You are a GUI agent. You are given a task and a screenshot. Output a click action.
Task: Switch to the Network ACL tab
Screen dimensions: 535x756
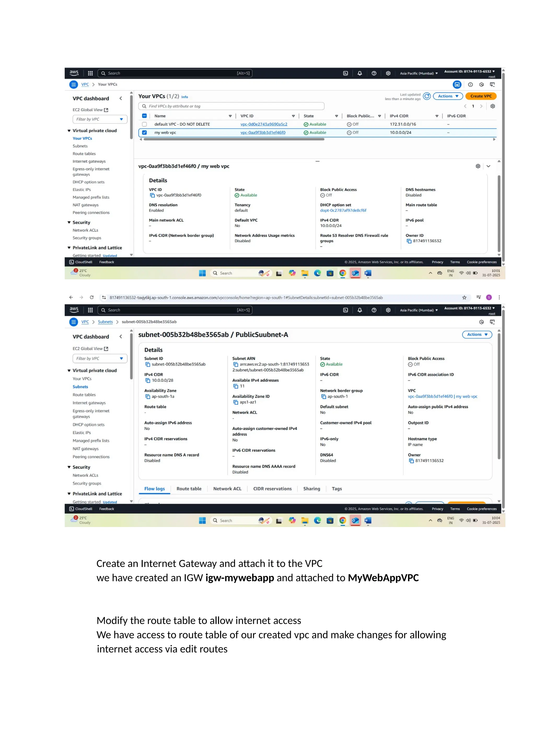(227, 489)
